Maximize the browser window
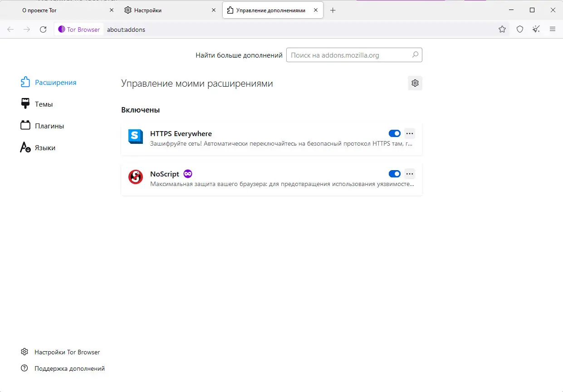This screenshot has height=392, width=563. pyautogui.click(x=532, y=10)
